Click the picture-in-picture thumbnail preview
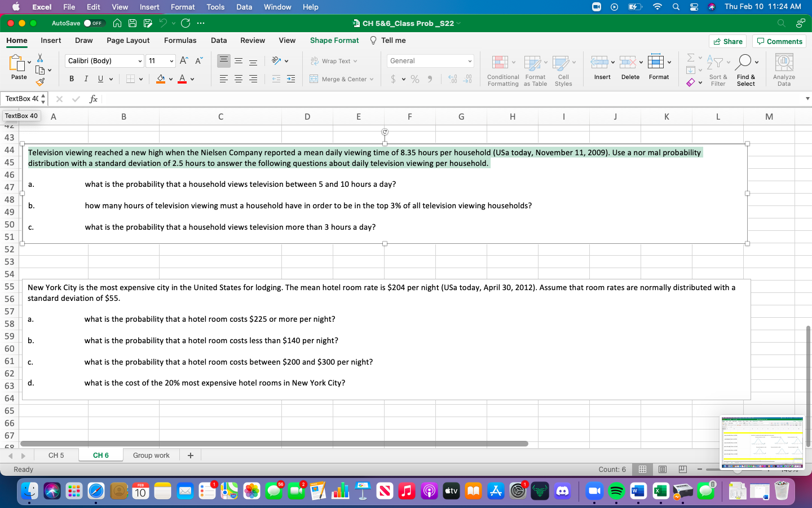The height and width of the screenshot is (508, 812). point(762,443)
